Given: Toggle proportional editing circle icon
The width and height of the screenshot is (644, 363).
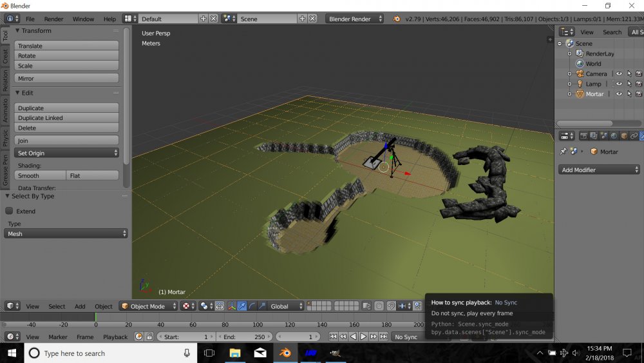Looking at the screenshot, I should tap(379, 306).
